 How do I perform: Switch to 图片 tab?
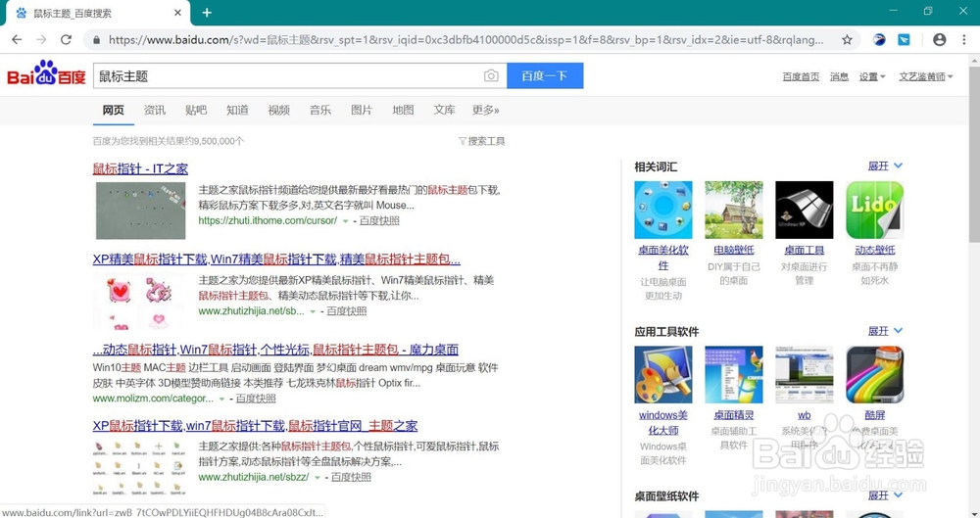click(x=362, y=110)
